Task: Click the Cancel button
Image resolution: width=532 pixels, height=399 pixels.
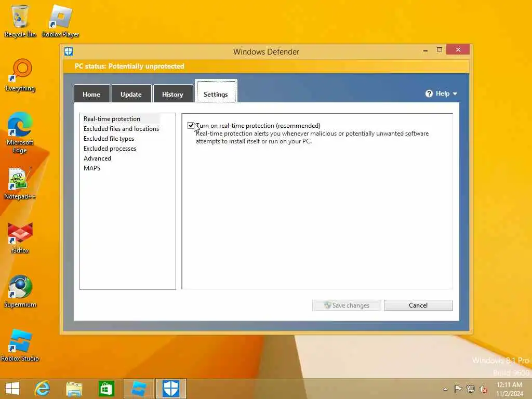Action: (418, 305)
